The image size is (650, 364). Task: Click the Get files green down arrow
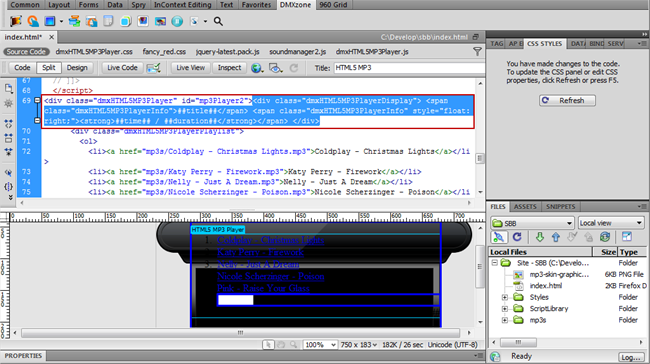pos(539,237)
